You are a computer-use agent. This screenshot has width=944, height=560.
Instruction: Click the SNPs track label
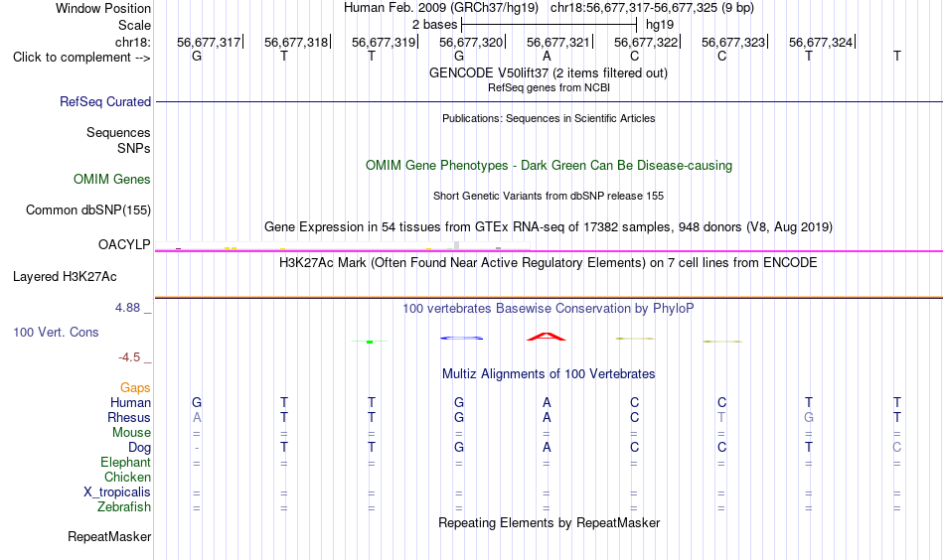pyautogui.click(x=134, y=148)
